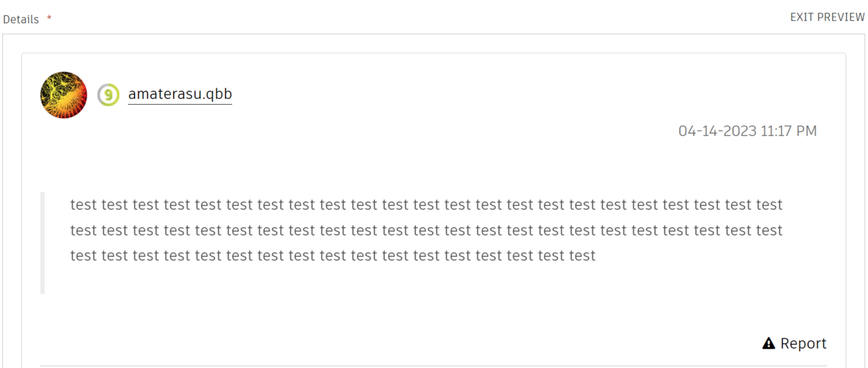Open the amaterasu.qbb username link
Viewport: 868px width, 368px height.
[x=180, y=94]
